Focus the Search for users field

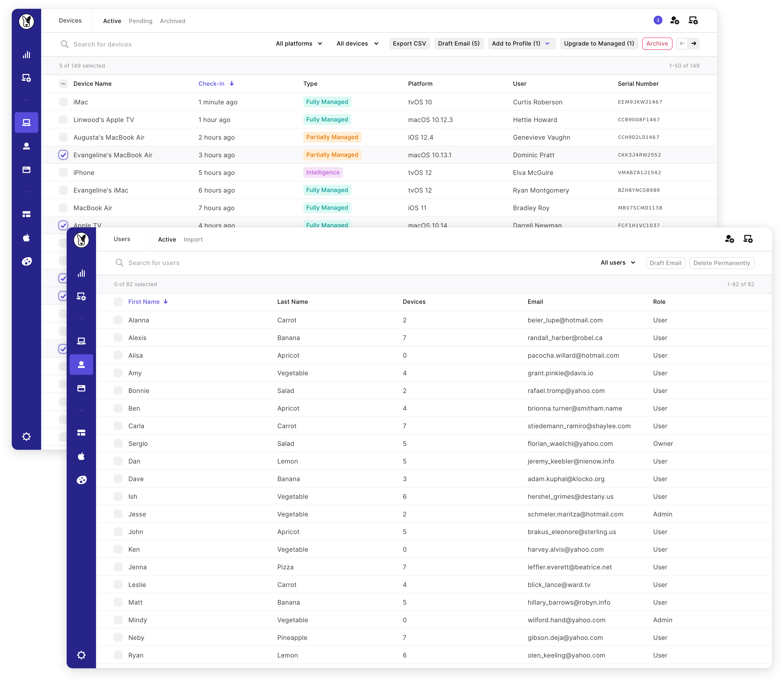tap(355, 263)
